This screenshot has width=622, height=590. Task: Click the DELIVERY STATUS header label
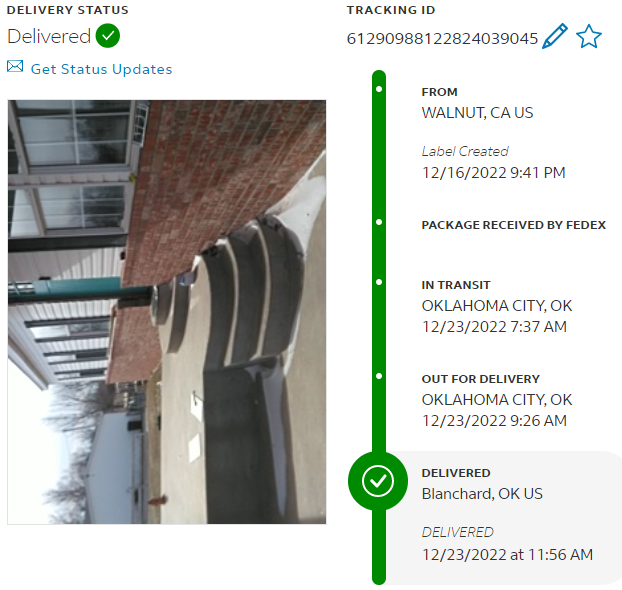pos(67,10)
